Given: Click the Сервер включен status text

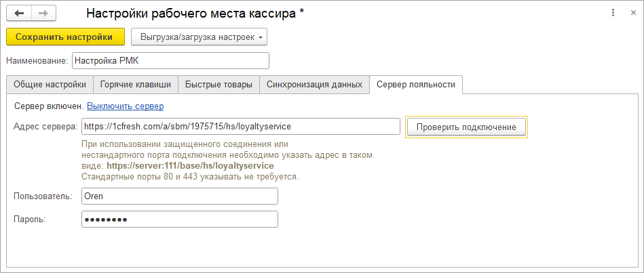Looking at the screenshot, I should point(48,106).
